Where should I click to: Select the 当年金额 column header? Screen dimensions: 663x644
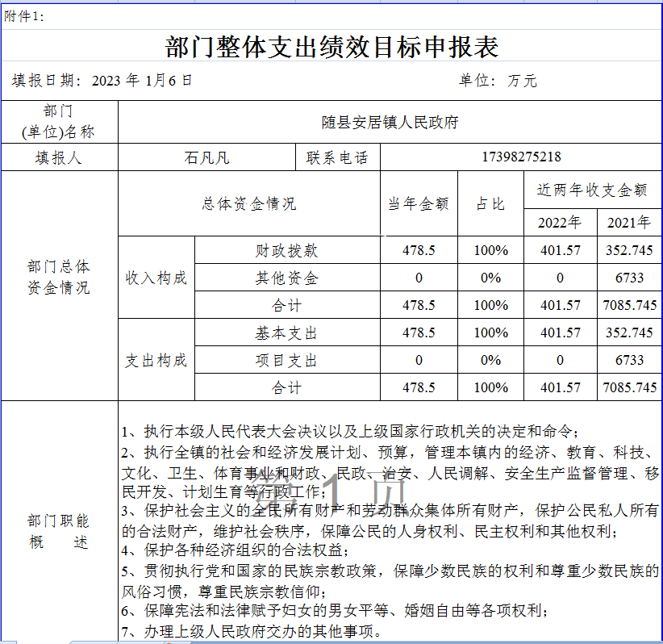pos(419,203)
